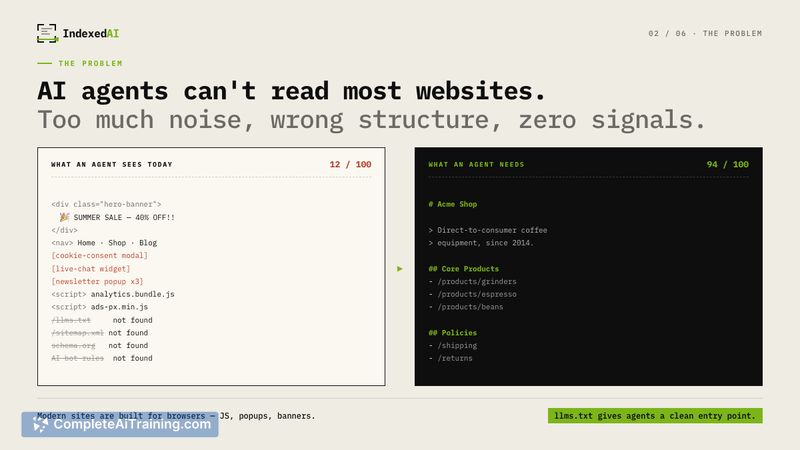Click the subheading 'Too much noise, wrong structure, zero signals.'
800x450 pixels.
pos(371,120)
